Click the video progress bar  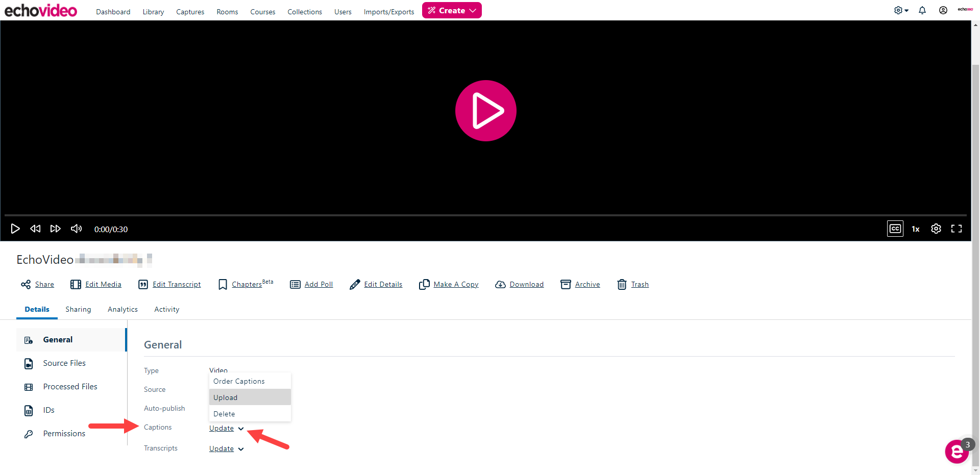485,215
